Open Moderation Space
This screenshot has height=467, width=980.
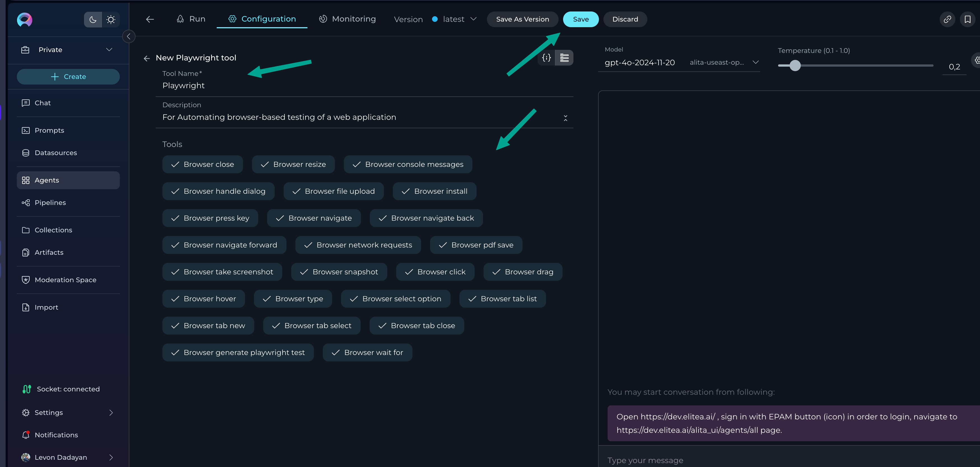68,280
